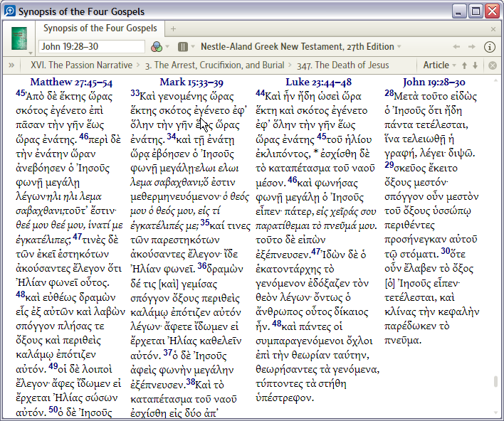Click the Matthew 27:45–54 heading

(71, 82)
